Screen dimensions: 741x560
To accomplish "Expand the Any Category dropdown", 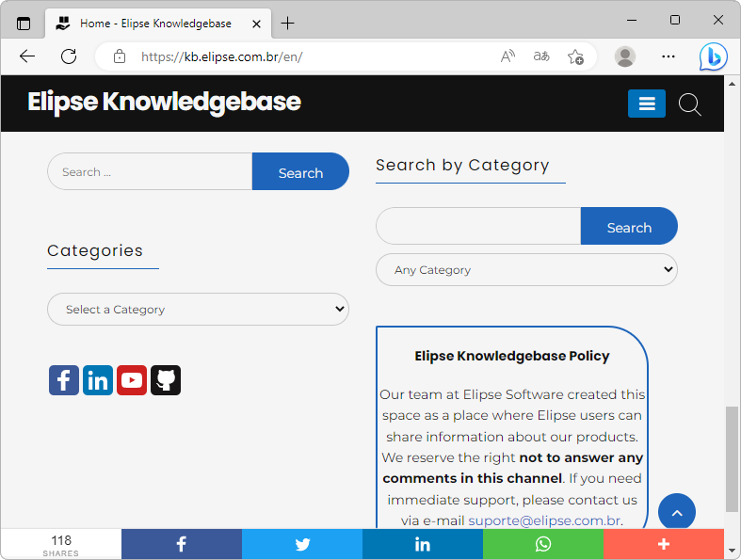I will 526,270.
